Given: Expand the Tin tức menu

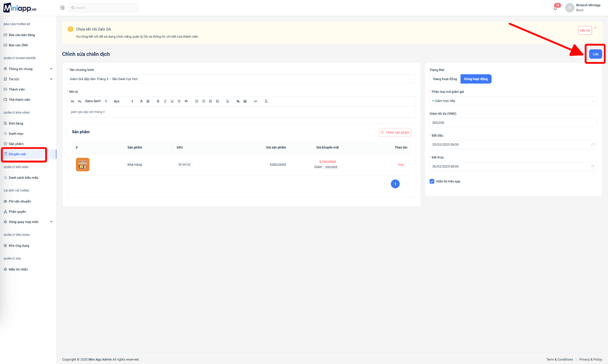Looking at the screenshot, I should 28,79.
